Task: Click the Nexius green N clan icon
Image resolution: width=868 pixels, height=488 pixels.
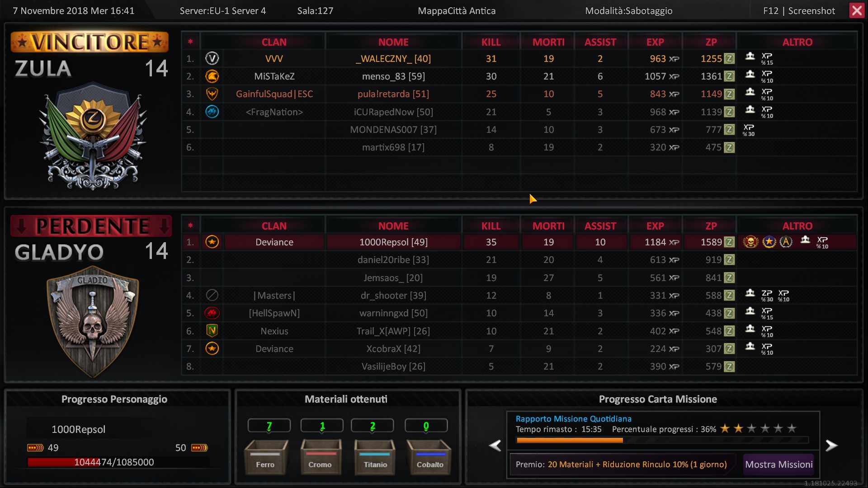Action: [x=212, y=330]
